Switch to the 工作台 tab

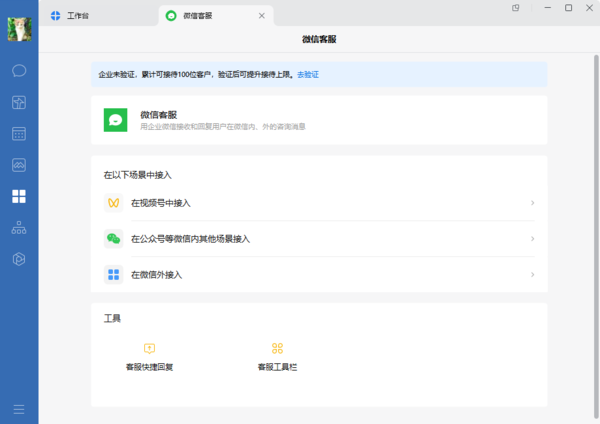75,16
